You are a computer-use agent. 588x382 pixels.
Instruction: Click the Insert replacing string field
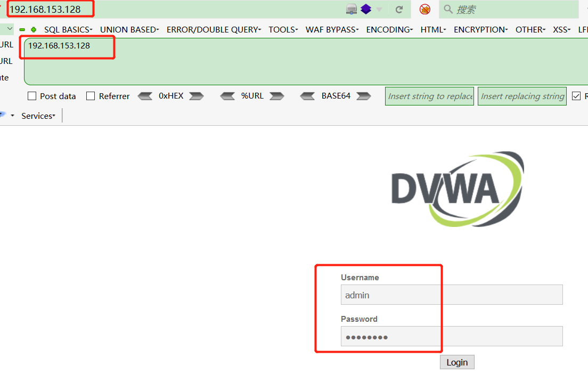click(522, 96)
